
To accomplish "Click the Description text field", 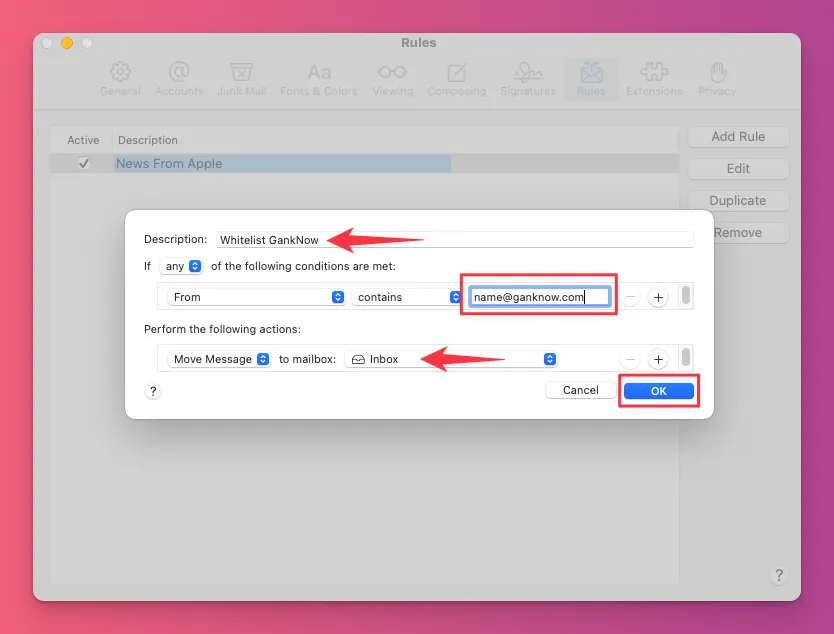I will tap(454, 239).
